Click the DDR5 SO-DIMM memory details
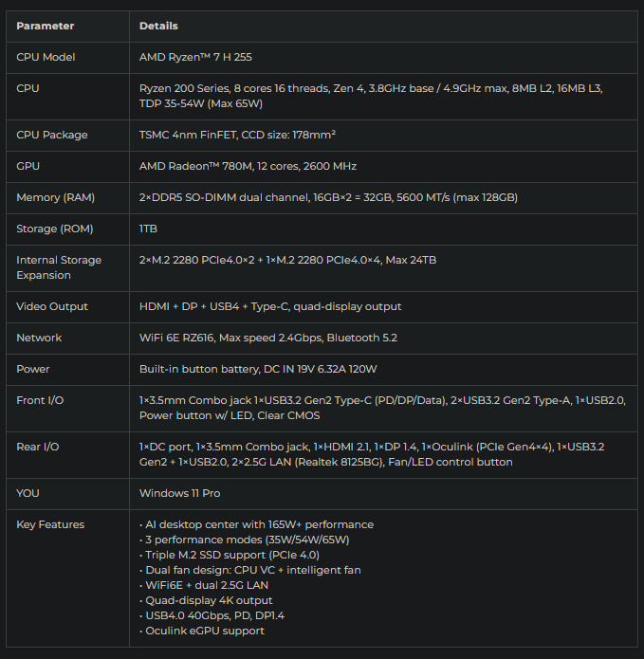The height and width of the screenshot is (659, 644). (328, 197)
